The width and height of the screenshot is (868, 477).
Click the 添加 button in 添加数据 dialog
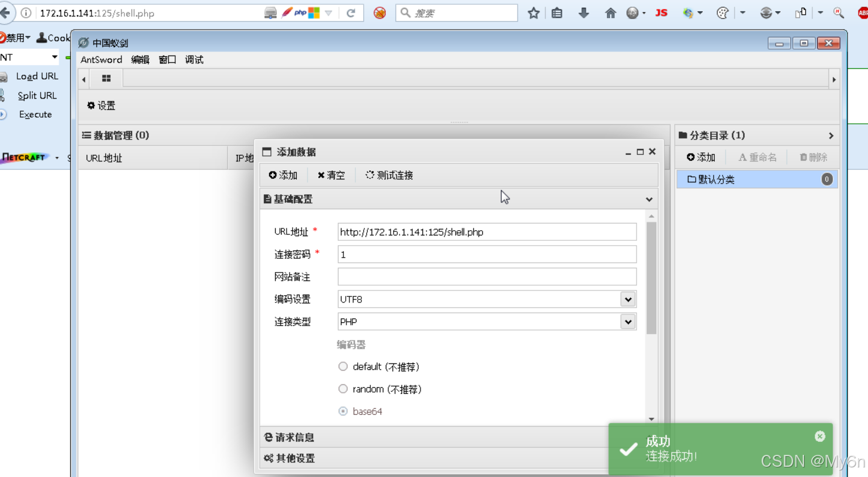(283, 175)
